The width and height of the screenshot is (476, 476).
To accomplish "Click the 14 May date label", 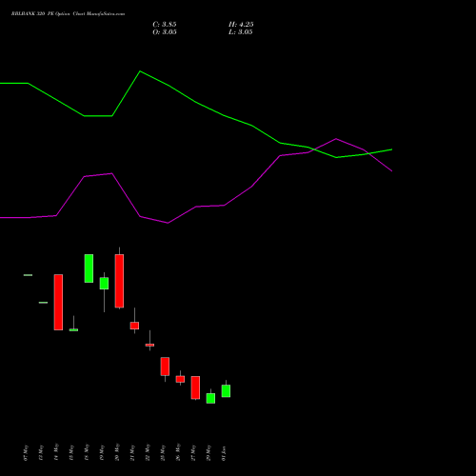I will (x=56, y=452).
